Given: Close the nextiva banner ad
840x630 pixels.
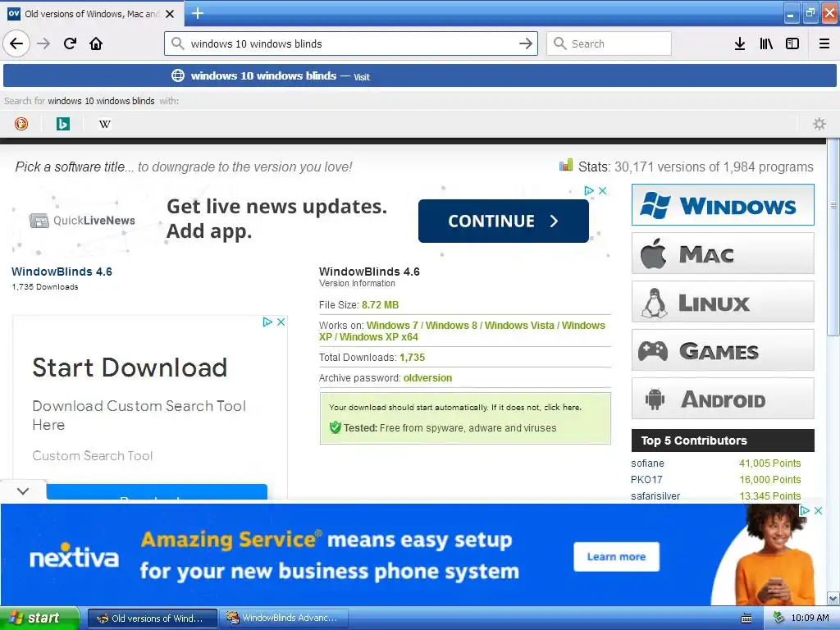Looking at the screenshot, I should tap(818, 511).
